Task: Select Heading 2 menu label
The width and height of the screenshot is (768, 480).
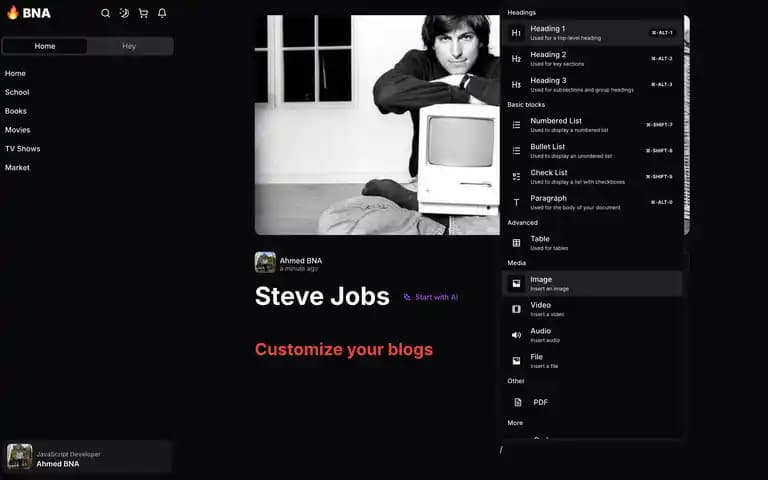Action: [x=548, y=55]
